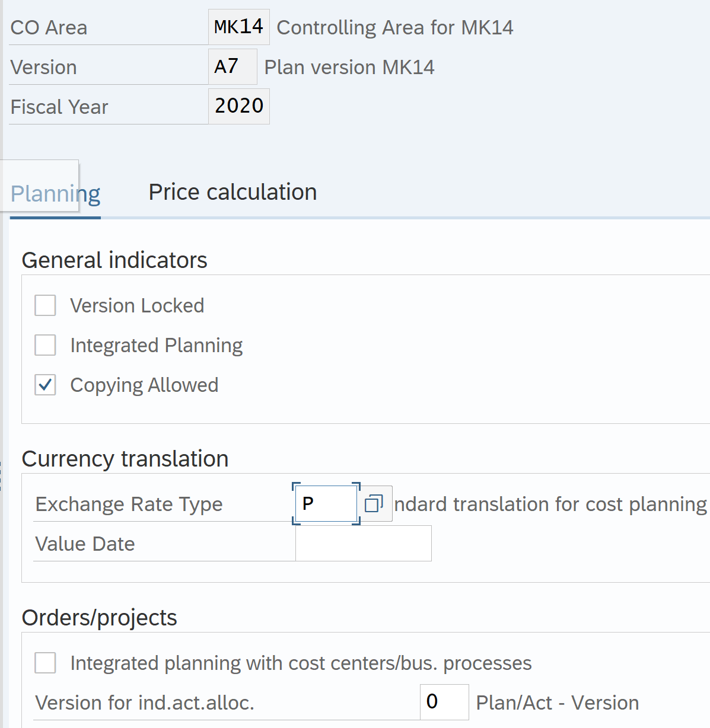Screen dimensions: 710x728
Task: Select the Planning tab
Action: tap(55, 194)
